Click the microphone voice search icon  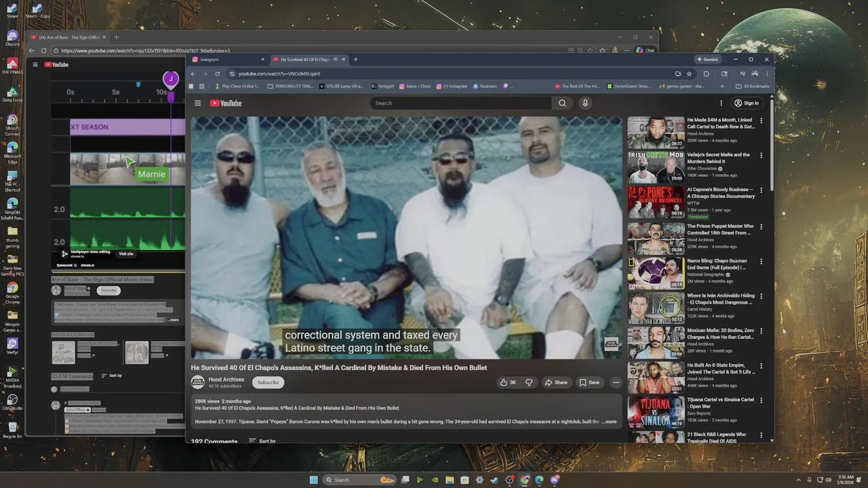point(585,103)
